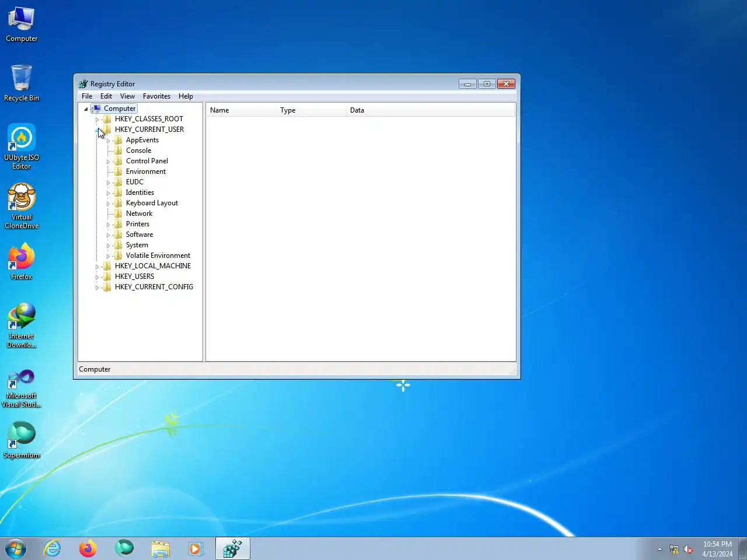
Task: Select the Keyboard Layout key label
Action: click(152, 203)
